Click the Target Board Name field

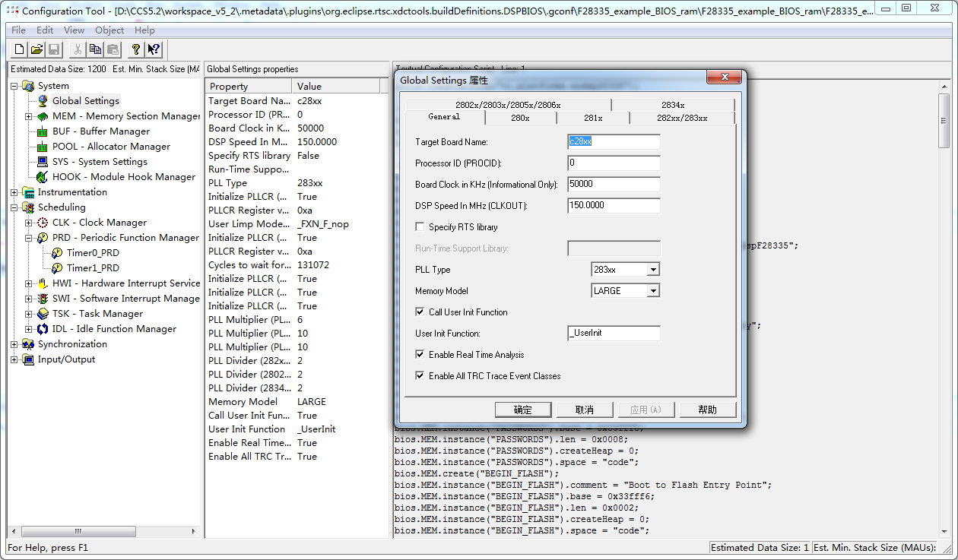point(614,142)
